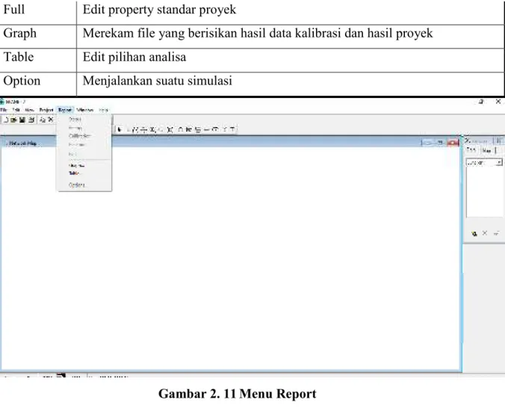Click the Open project folder icon
This screenshot has width=505, height=420.
pyautogui.click(x=13, y=120)
